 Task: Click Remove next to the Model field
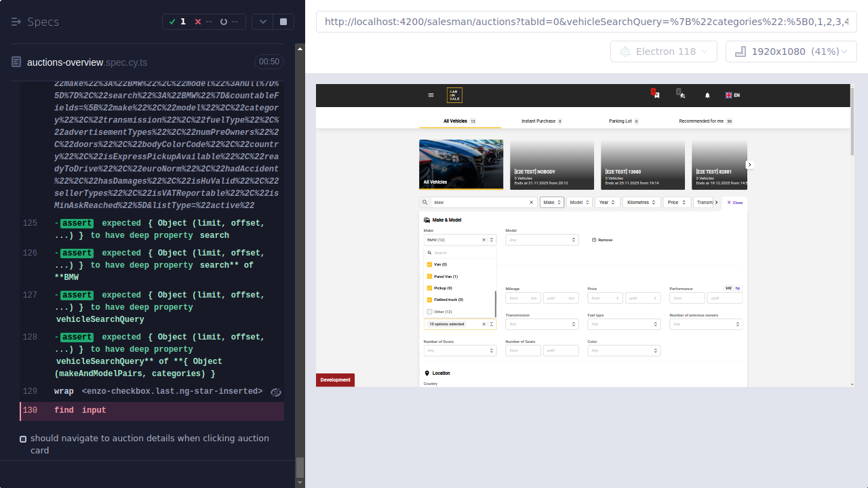[602, 240]
